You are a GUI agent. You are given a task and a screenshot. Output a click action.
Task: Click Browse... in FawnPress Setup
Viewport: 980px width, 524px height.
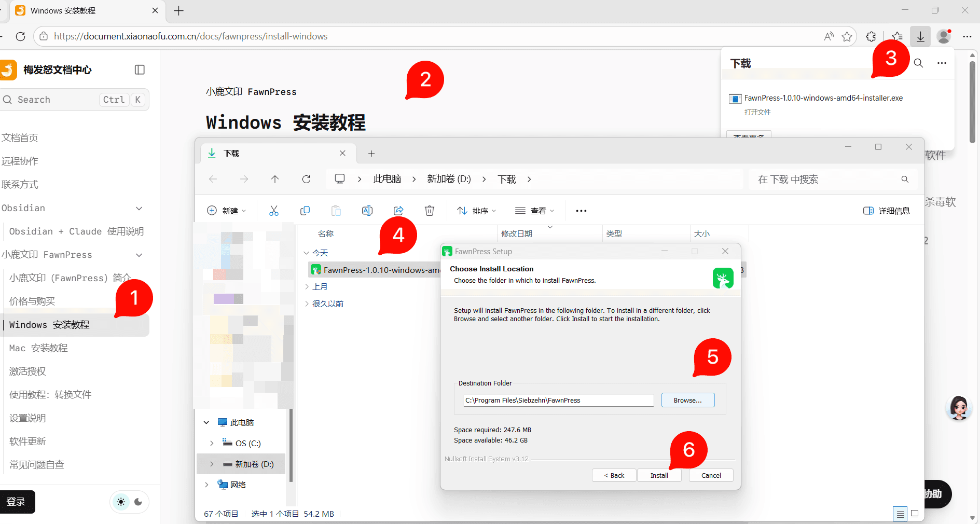688,400
